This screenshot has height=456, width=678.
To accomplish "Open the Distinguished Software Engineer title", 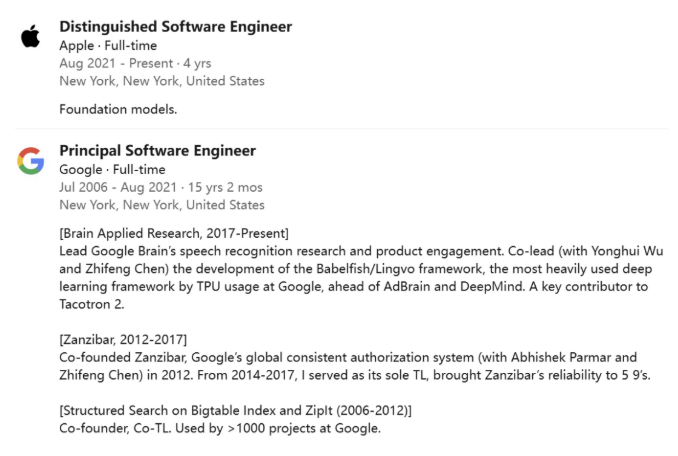I will click(x=175, y=27).
